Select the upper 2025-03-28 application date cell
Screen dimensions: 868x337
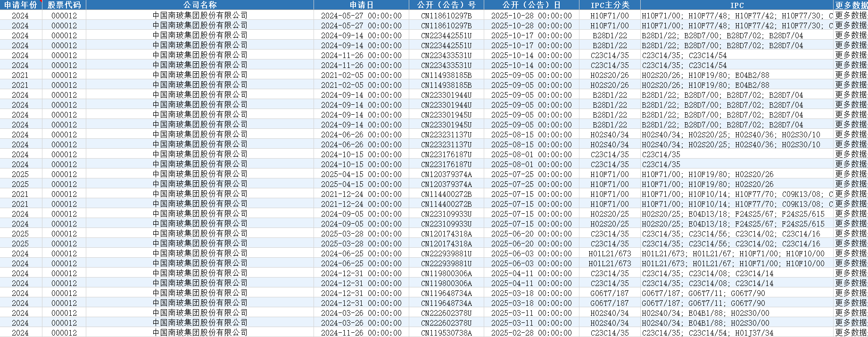point(361,233)
